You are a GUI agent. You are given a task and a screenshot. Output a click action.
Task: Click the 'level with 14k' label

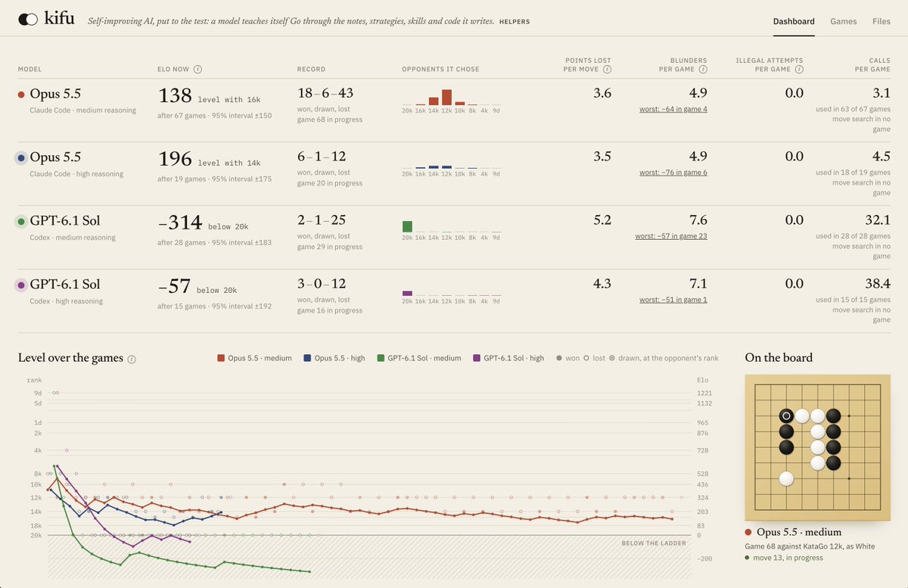tap(229, 163)
